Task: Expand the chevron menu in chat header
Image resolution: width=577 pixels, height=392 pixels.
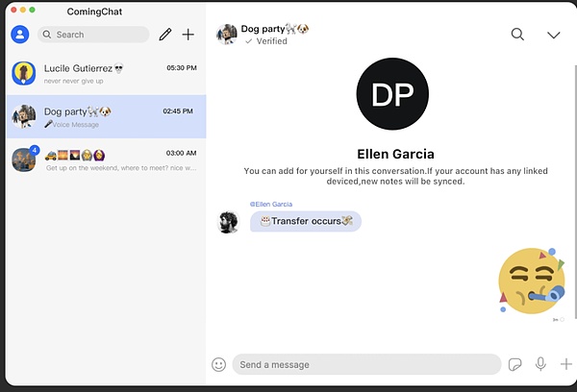Action: tap(553, 35)
